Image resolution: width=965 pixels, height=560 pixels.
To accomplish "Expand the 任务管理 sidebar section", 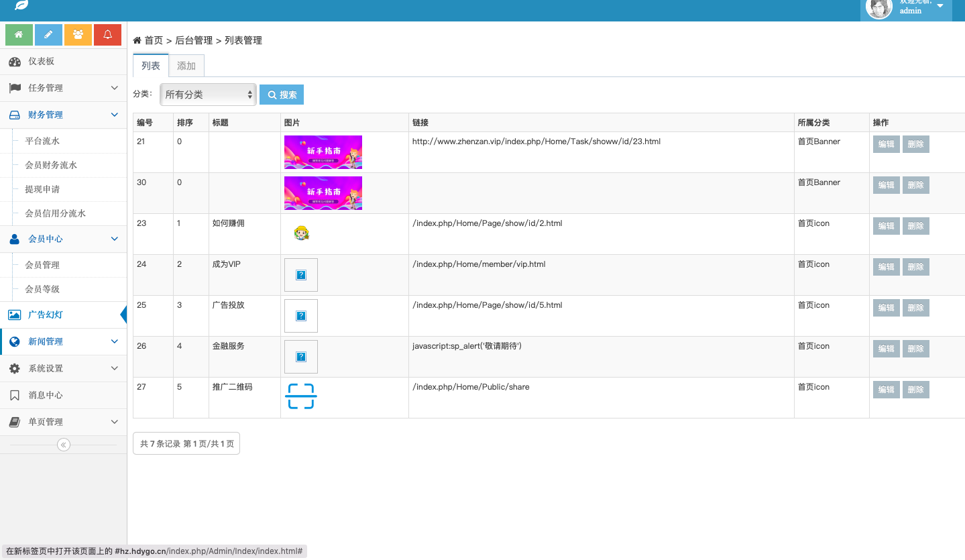I will point(63,88).
